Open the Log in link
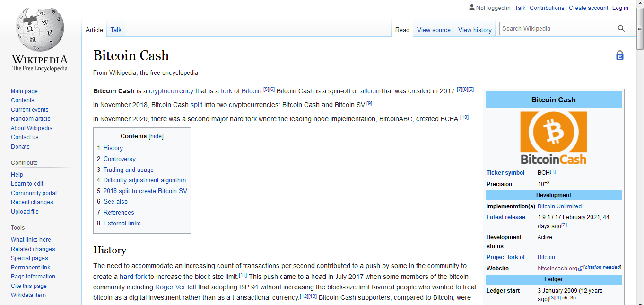 [x=620, y=8]
